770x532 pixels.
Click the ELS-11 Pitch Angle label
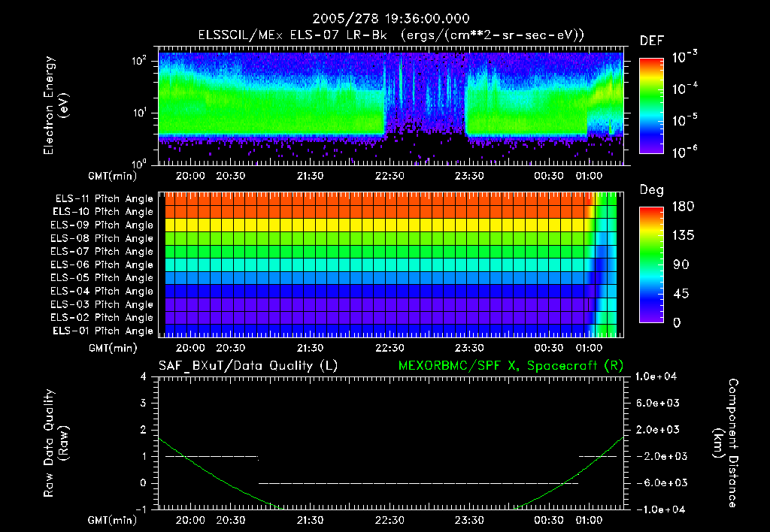(104, 199)
